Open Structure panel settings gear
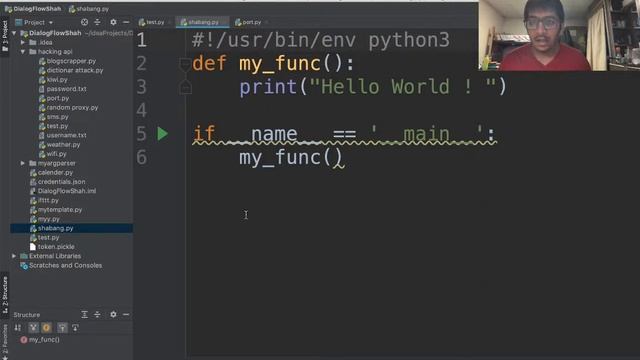Image resolution: width=640 pixels, height=360 pixels. (113, 314)
